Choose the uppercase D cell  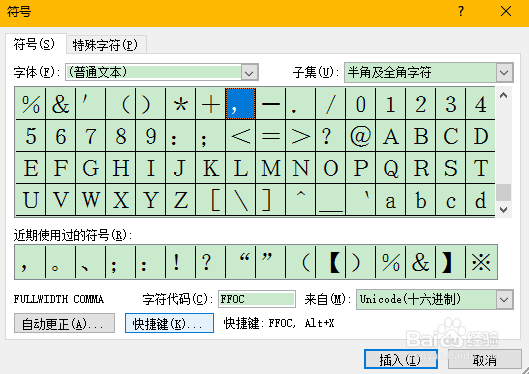pos(480,136)
